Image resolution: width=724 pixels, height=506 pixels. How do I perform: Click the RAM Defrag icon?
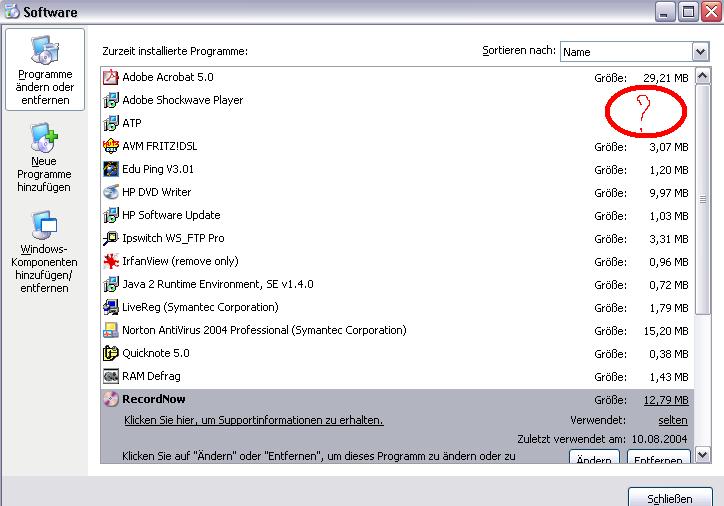(111, 376)
